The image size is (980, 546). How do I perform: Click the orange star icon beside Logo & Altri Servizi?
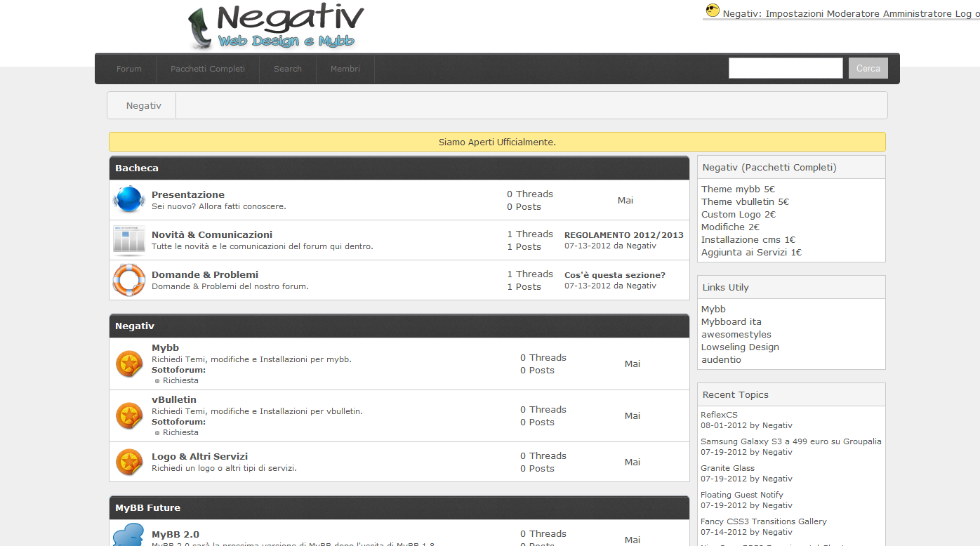129,462
